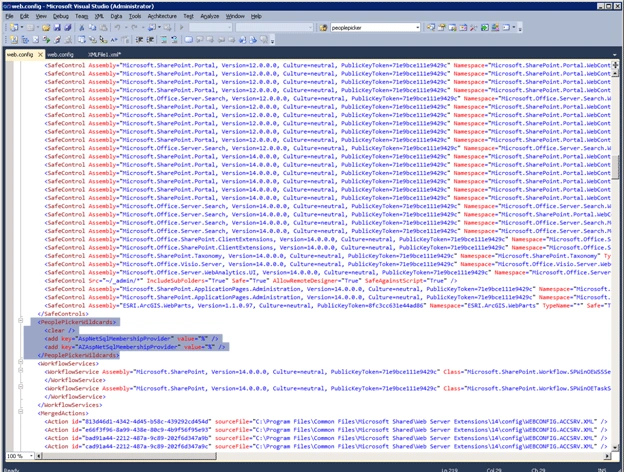The height and width of the screenshot is (472, 624).
Task: Open the Undo history dropdown arrow
Action: 126,27
